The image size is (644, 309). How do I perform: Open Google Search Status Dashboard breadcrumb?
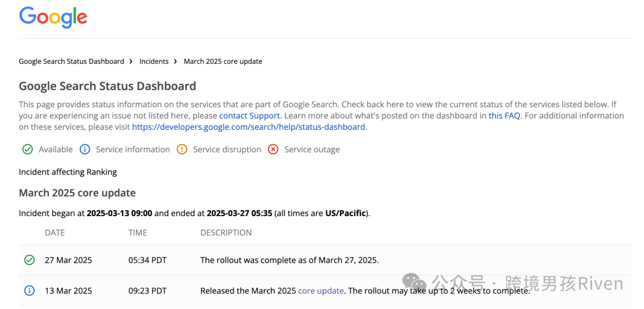click(x=72, y=61)
